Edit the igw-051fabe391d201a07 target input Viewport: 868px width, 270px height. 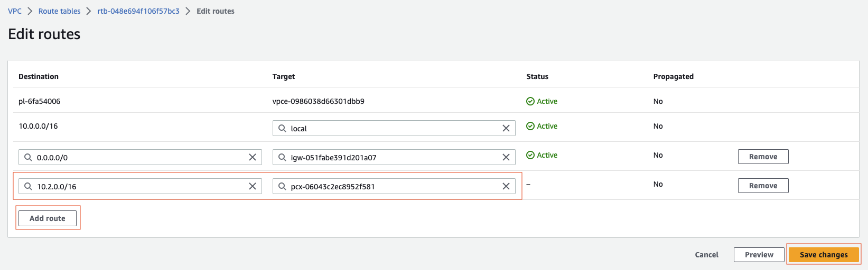tap(394, 157)
